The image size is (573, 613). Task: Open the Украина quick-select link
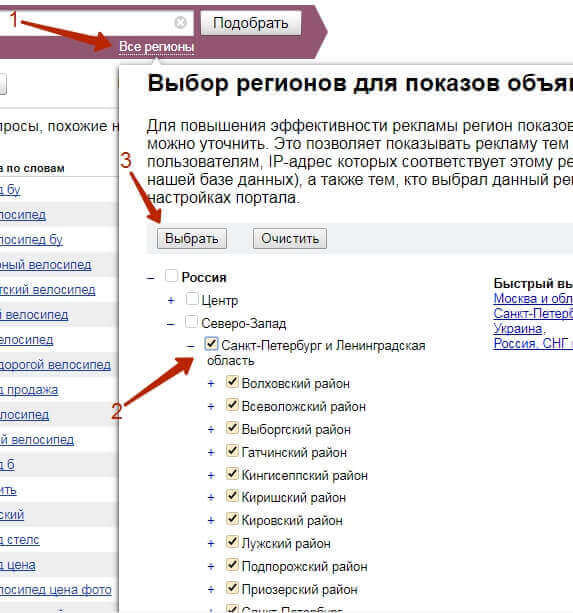[518, 328]
